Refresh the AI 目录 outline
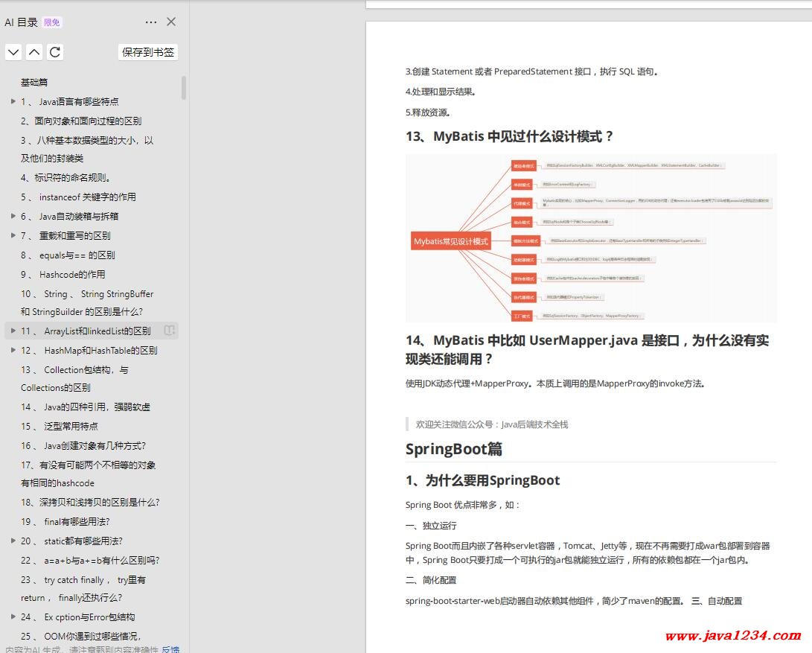Viewport: 812px width, 653px height. tap(55, 52)
